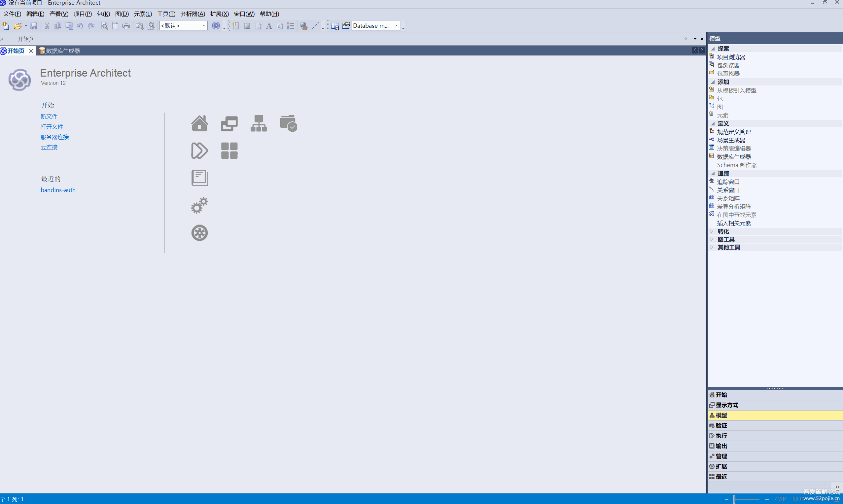
Task: Switch to 输出 section
Action: pos(775,446)
